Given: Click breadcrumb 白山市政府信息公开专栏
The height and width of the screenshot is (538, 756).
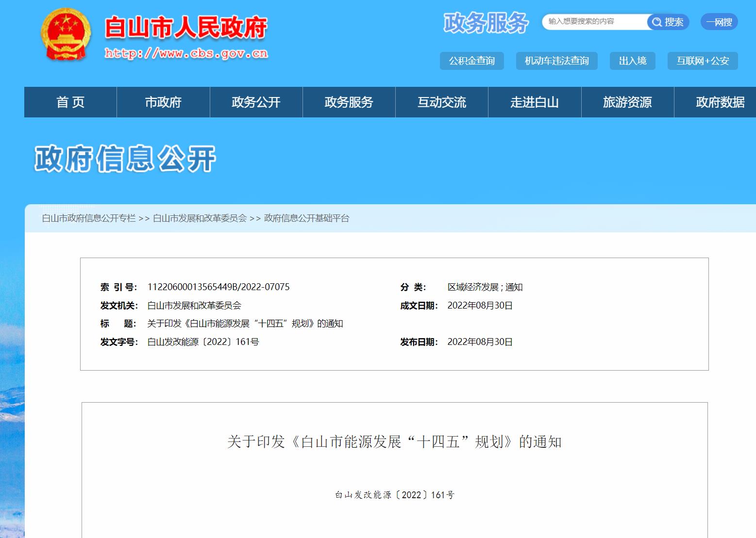Looking at the screenshot, I should click(x=89, y=218).
